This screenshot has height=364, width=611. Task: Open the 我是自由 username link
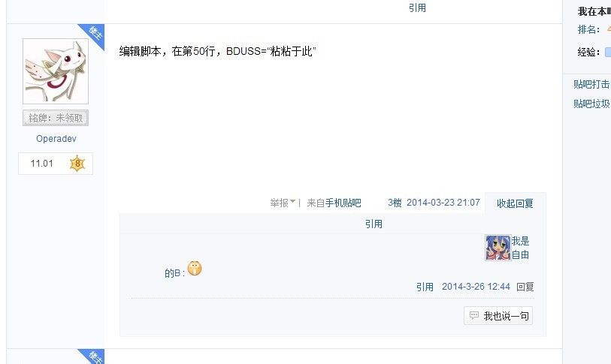(x=520, y=248)
